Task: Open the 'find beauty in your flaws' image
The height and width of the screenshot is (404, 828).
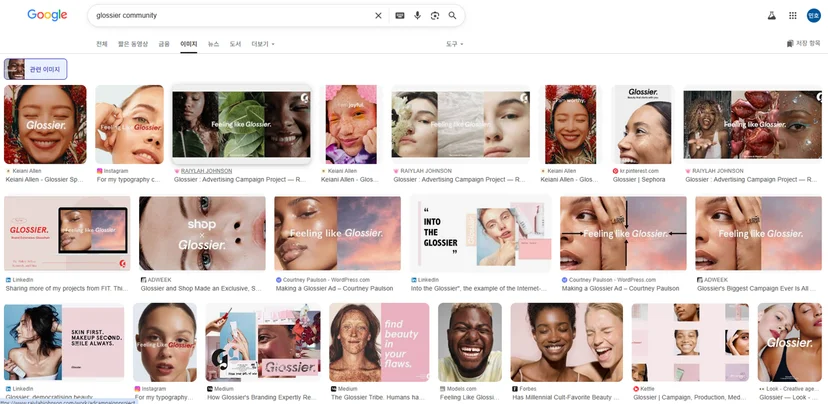Action: pyautogui.click(x=379, y=342)
